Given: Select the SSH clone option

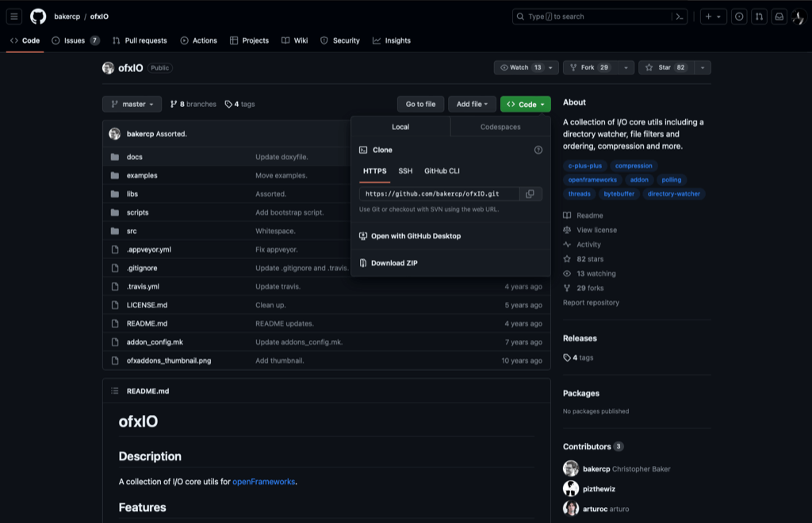Looking at the screenshot, I should click(x=405, y=170).
